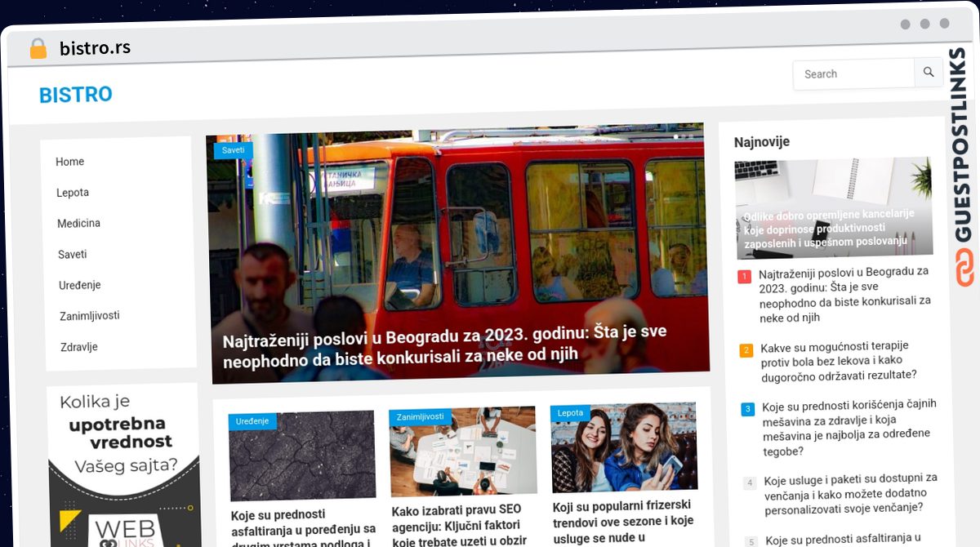Click the red number 1 badge
Viewport: 980px width, 547px height.
coord(744,277)
